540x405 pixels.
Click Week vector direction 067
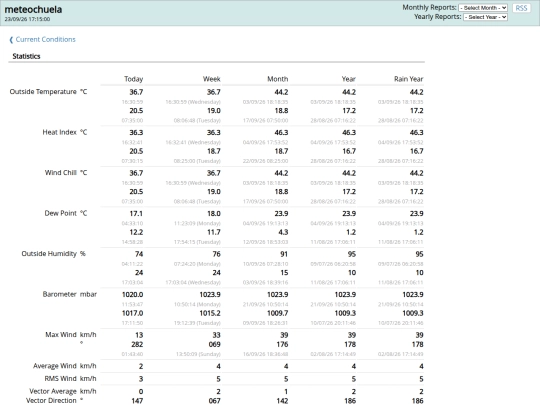pos(214,401)
